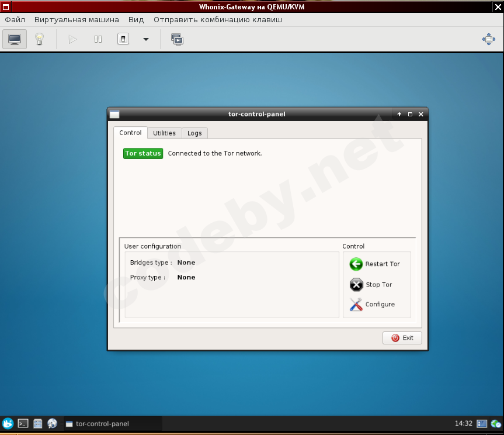Switch to the Logs tab
504x435 pixels.
(194, 133)
